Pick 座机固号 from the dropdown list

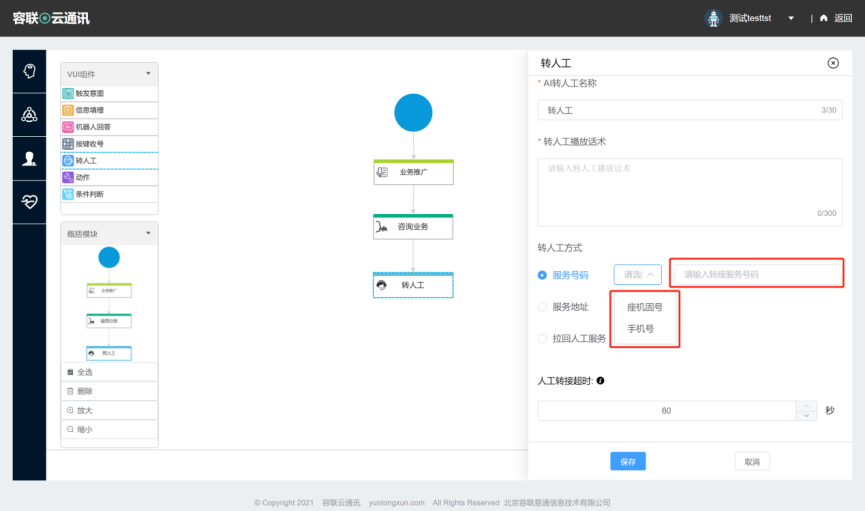[x=644, y=307]
